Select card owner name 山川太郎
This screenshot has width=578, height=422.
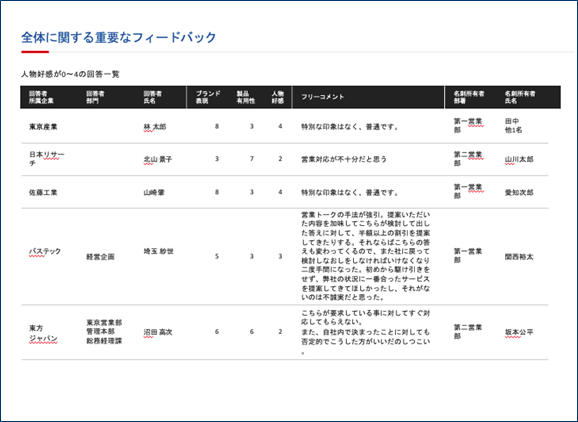[x=519, y=160]
